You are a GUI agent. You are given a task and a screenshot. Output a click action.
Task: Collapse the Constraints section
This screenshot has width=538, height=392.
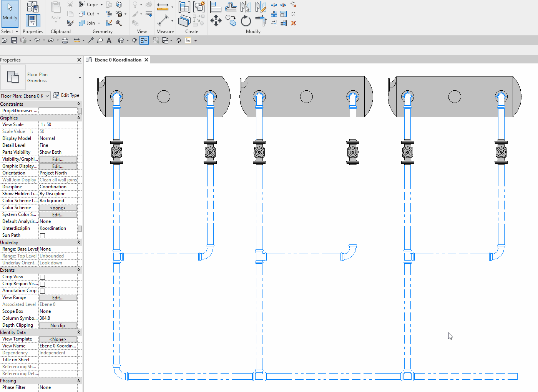pyautogui.click(x=79, y=104)
